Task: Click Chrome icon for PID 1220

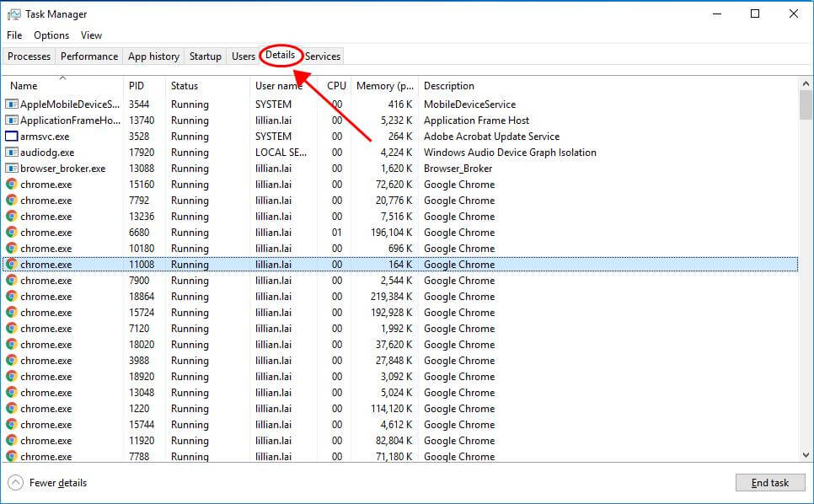Action: pos(12,409)
